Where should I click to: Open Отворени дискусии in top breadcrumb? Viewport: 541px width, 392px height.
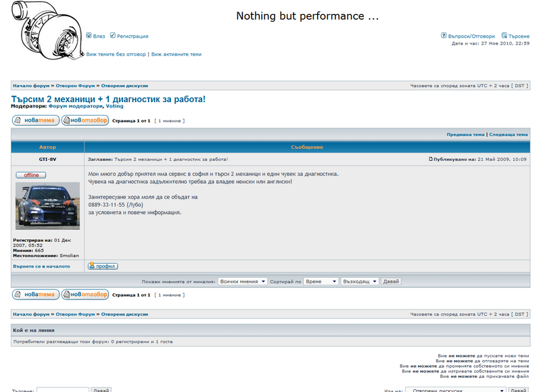(x=124, y=86)
